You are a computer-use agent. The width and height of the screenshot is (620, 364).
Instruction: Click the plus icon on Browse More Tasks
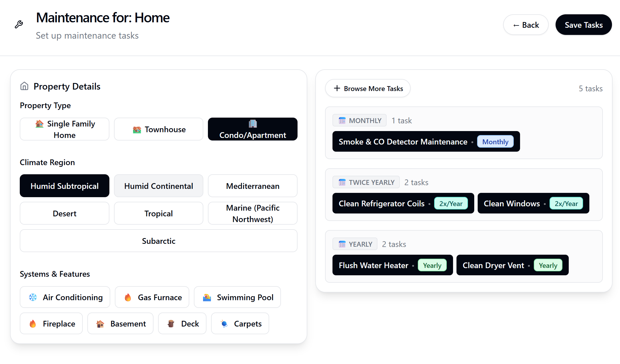336,88
